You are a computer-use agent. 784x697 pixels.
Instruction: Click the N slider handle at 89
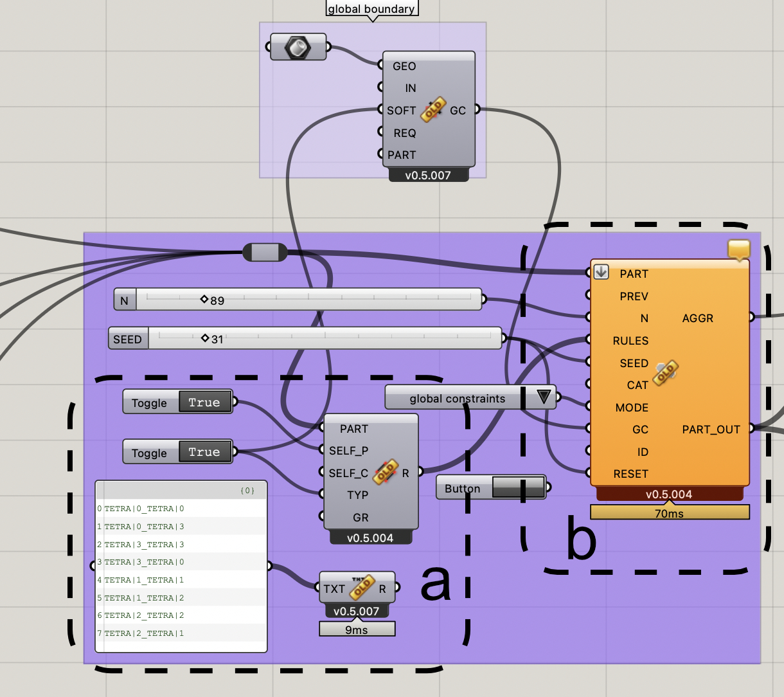(x=204, y=300)
